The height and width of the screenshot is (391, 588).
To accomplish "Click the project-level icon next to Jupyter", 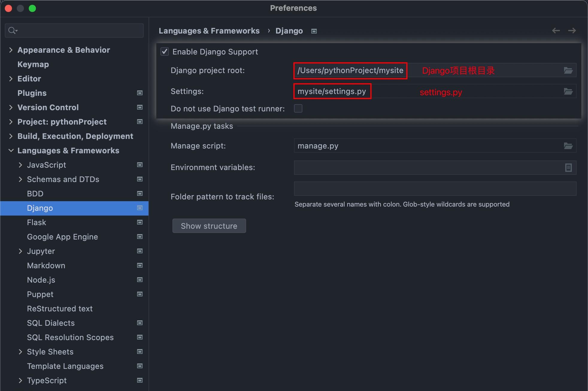I will (140, 251).
